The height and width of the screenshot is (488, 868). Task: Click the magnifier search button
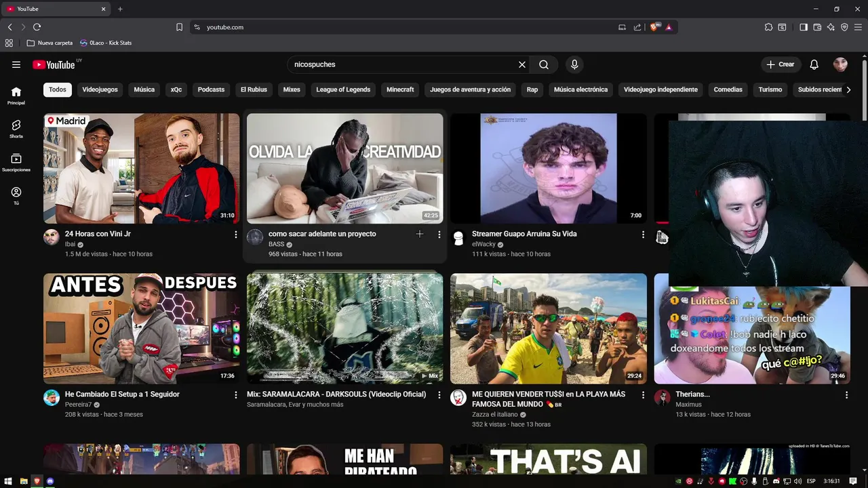[544, 64]
